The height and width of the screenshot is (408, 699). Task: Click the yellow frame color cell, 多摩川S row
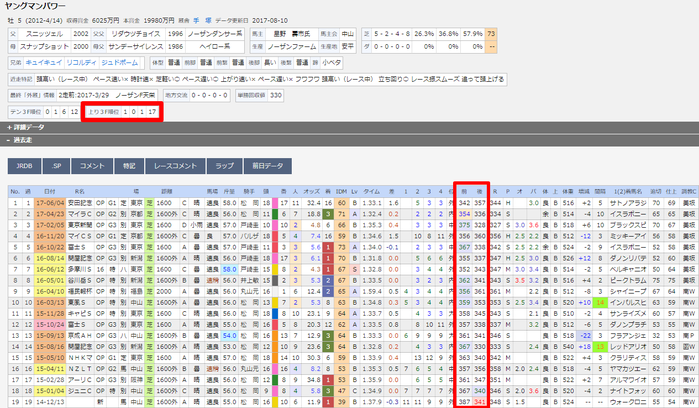(x=275, y=269)
